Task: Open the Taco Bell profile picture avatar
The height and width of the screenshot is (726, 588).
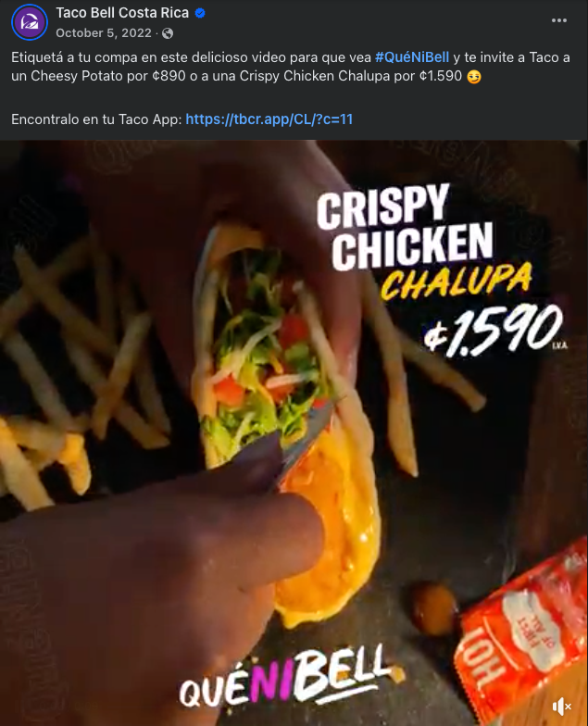Action: click(30, 22)
